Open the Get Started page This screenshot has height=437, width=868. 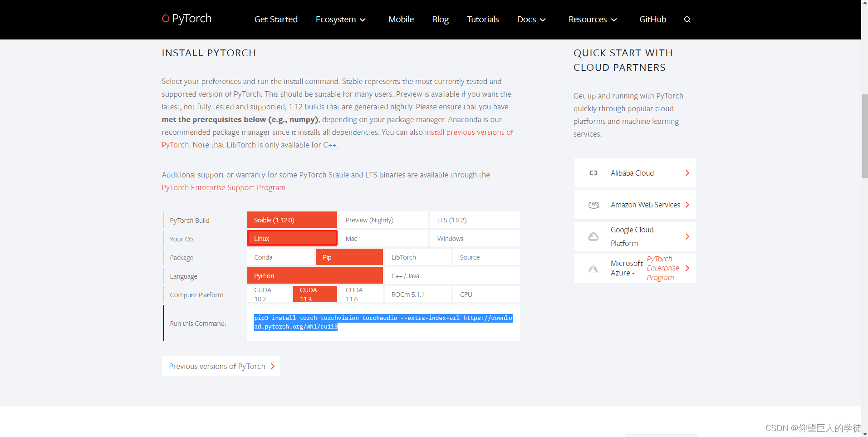[276, 20]
